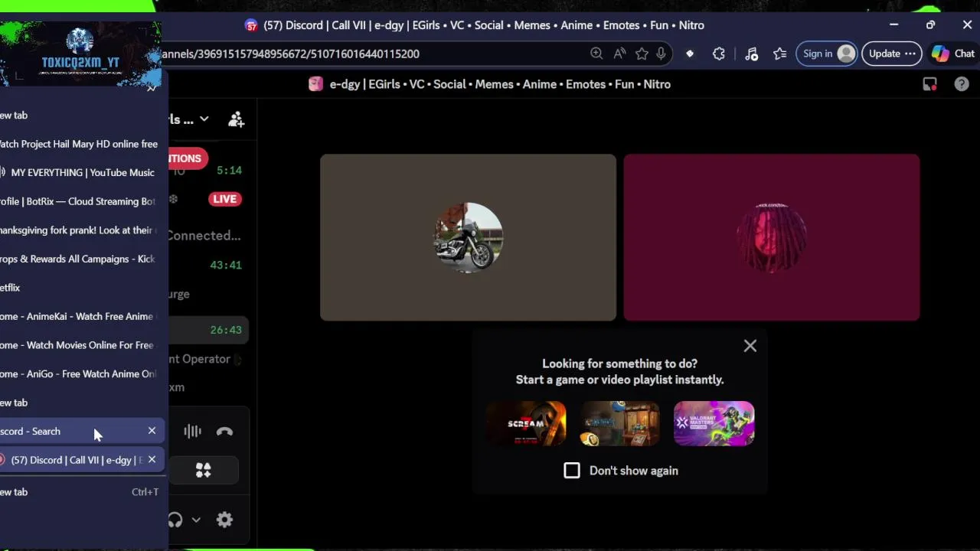Click the Sign in profile button

coord(828,54)
